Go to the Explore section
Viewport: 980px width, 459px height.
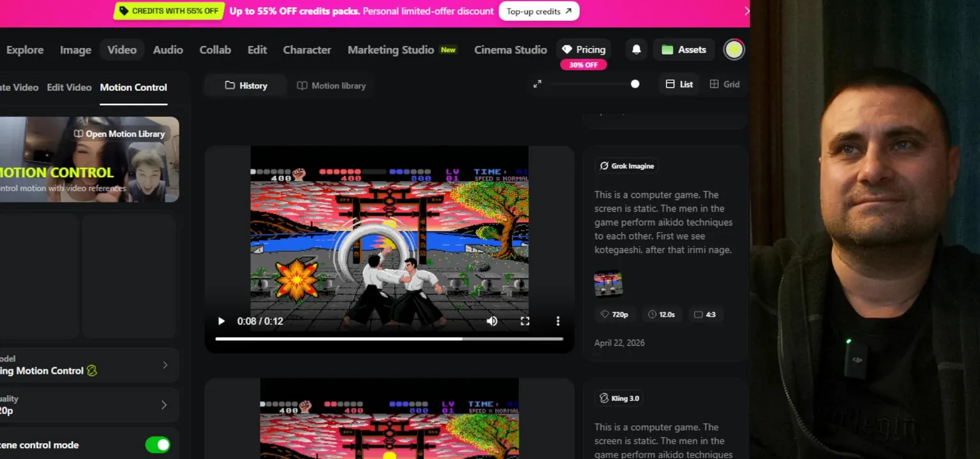pos(25,50)
